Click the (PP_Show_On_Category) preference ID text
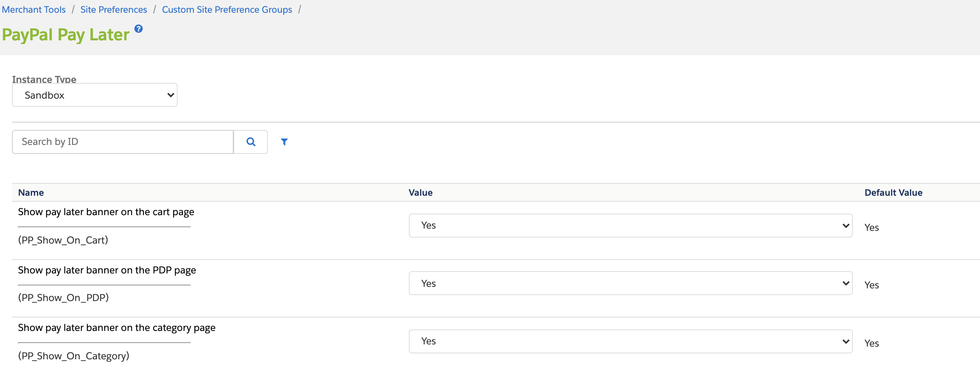Viewport: 980px width, 375px height. click(73, 356)
